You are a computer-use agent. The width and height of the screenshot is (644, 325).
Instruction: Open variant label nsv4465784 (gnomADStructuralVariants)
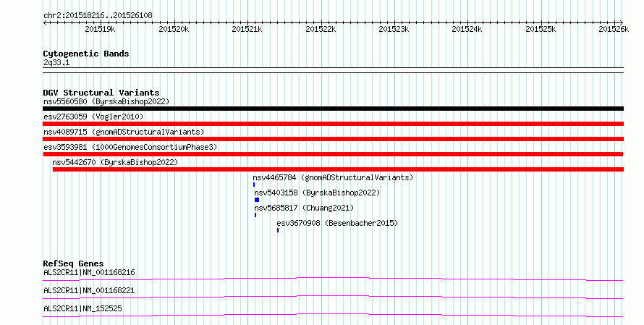(333, 177)
